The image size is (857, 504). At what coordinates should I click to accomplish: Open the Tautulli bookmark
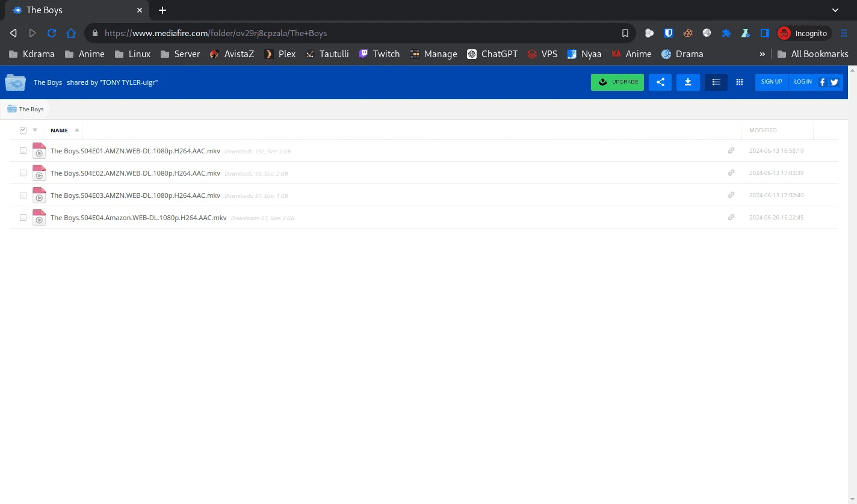[x=327, y=54]
